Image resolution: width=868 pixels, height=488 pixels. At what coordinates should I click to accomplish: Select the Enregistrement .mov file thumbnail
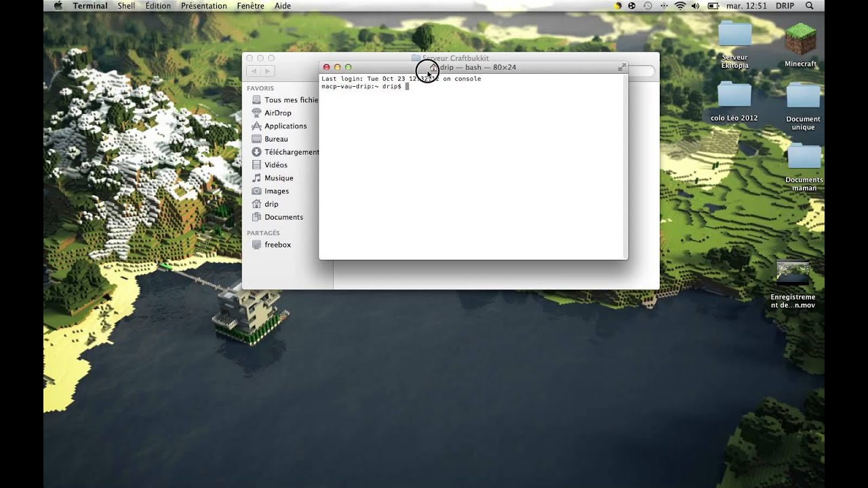pos(793,273)
